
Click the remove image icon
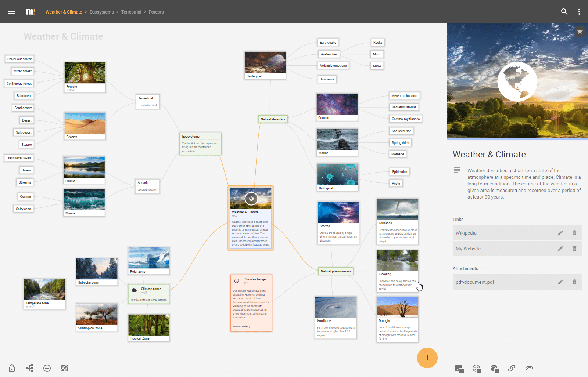pos(459,369)
